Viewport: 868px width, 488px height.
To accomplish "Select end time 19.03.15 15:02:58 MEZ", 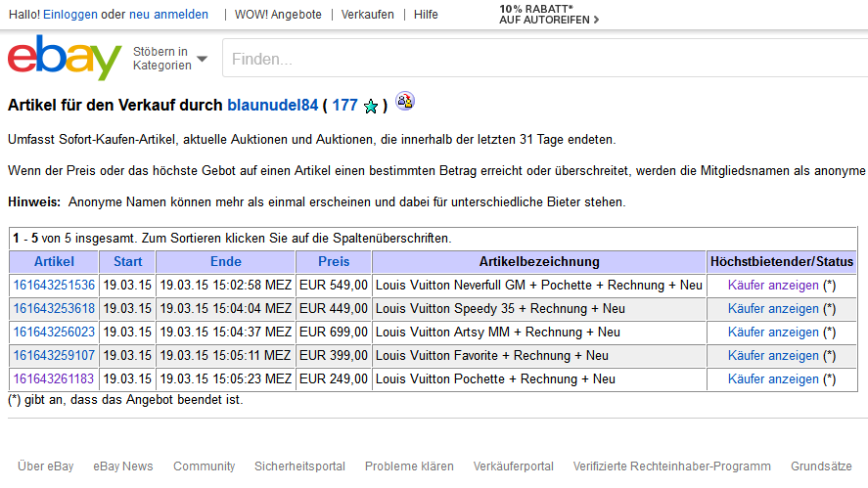I will (x=226, y=286).
